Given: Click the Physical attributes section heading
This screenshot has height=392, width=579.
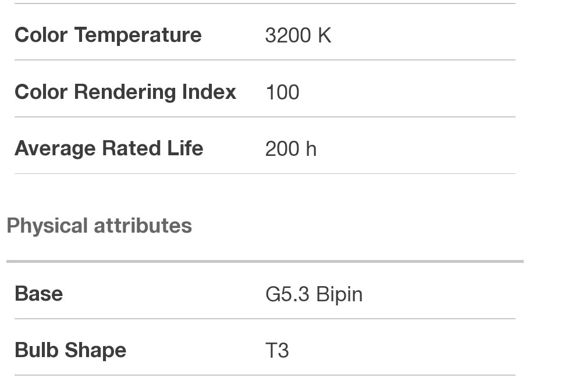Looking at the screenshot, I should point(99,226).
